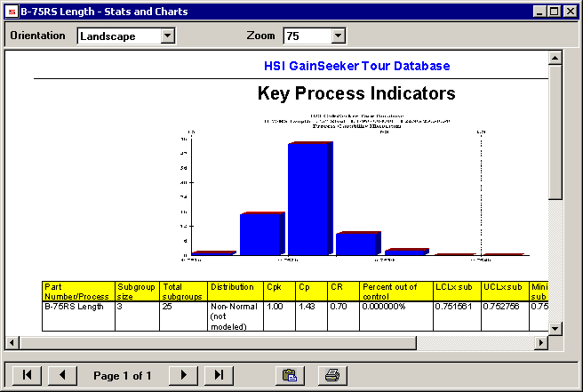Click the HSI GainSeeker Tour Database title

coord(356,66)
